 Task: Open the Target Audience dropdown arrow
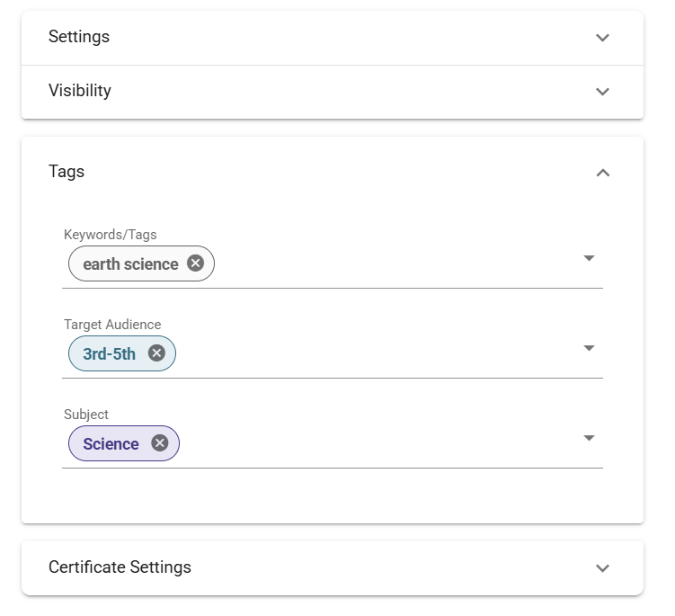589,348
